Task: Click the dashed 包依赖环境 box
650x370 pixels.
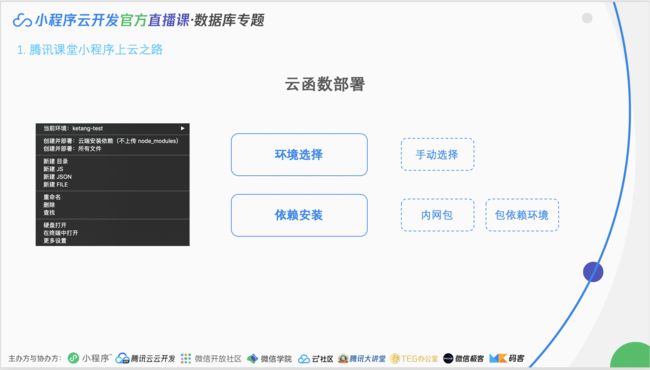Action: [x=522, y=215]
